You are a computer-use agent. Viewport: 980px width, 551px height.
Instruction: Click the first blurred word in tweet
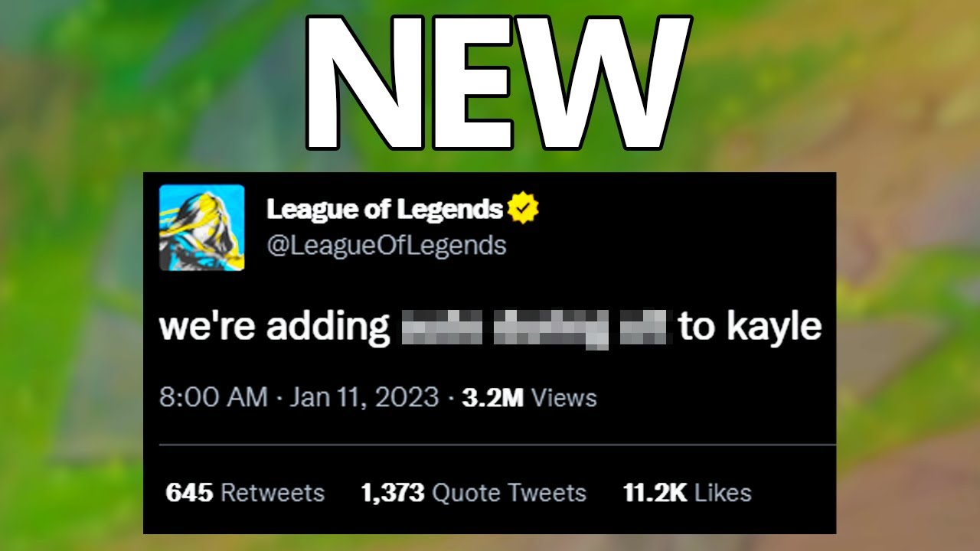click(x=442, y=327)
